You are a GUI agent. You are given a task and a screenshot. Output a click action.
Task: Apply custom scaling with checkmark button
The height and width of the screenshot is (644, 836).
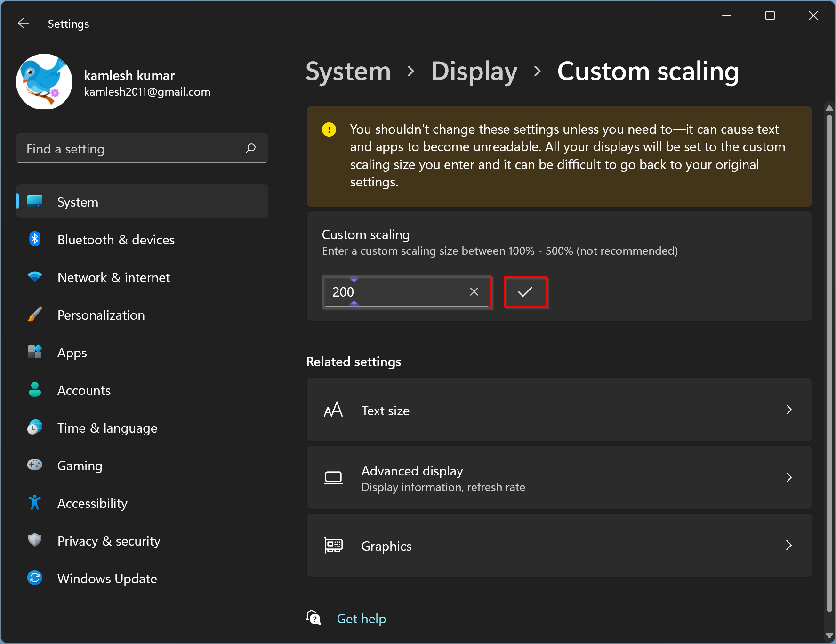(525, 292)
